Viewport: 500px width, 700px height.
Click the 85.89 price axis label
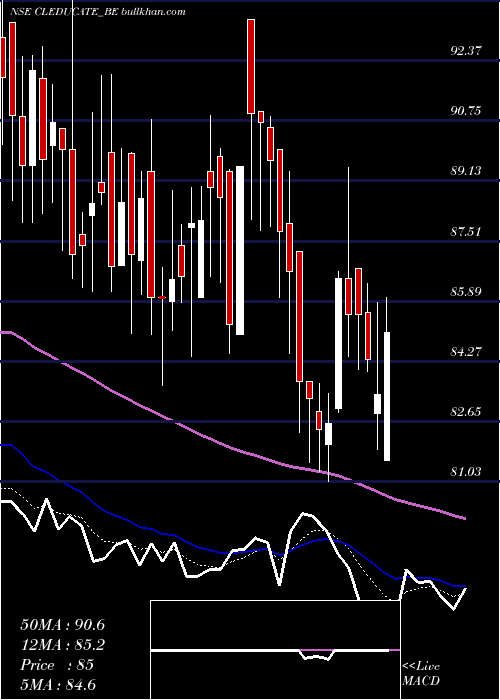[466, 292]
